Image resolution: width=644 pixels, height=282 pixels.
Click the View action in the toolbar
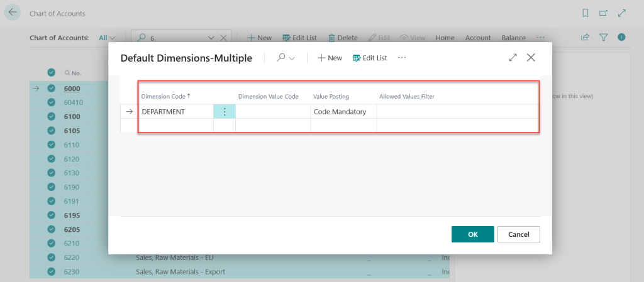[x=413, y=38]
